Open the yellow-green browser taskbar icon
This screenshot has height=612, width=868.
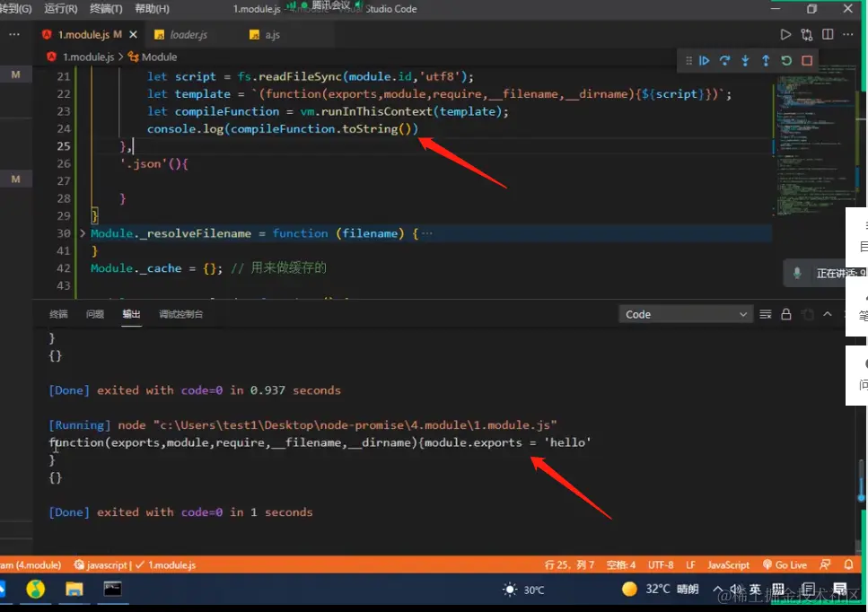tap(35, 590)
